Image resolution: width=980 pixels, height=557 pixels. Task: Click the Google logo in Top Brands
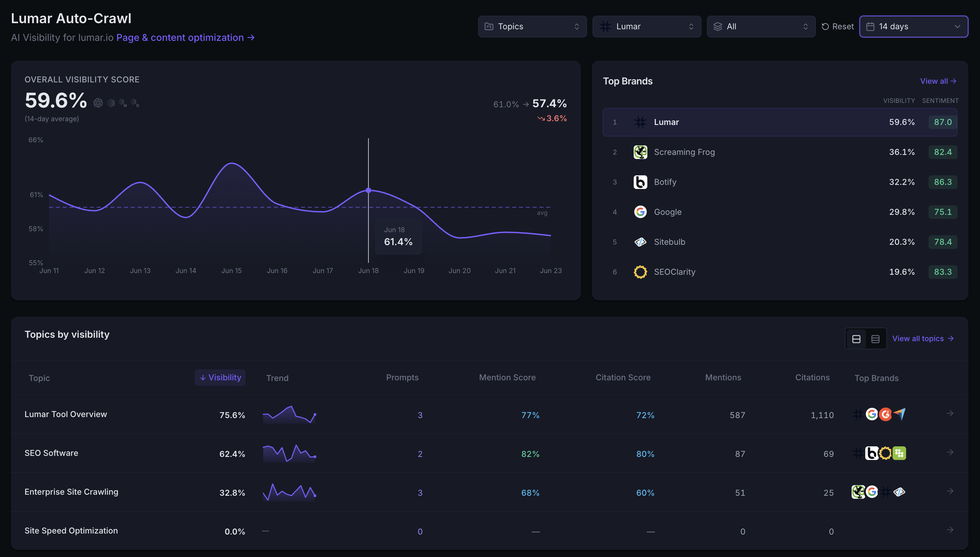pos(640,212)
